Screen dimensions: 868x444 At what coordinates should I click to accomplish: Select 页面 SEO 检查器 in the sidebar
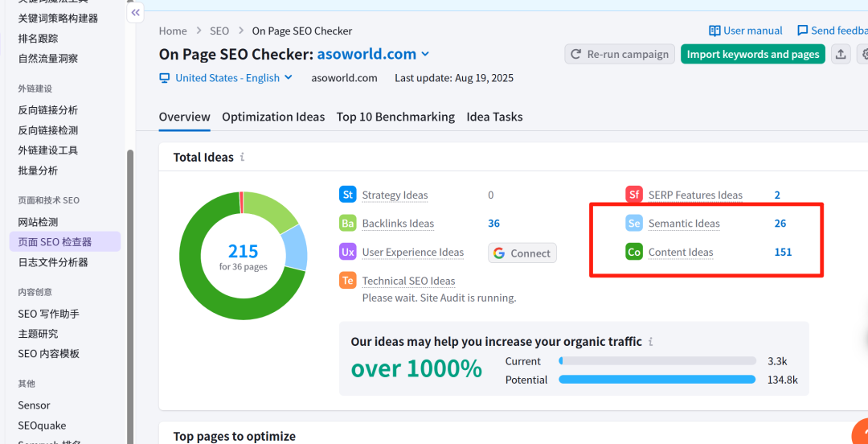(x=65, y=241)
